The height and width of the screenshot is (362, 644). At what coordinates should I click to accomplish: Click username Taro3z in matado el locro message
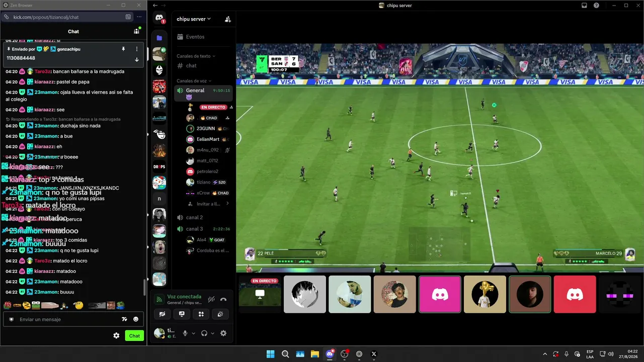point(43,261)
